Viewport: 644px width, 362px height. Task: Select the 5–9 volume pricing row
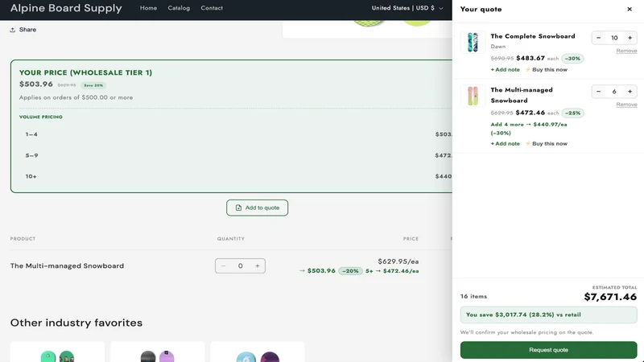pos(235,155)
